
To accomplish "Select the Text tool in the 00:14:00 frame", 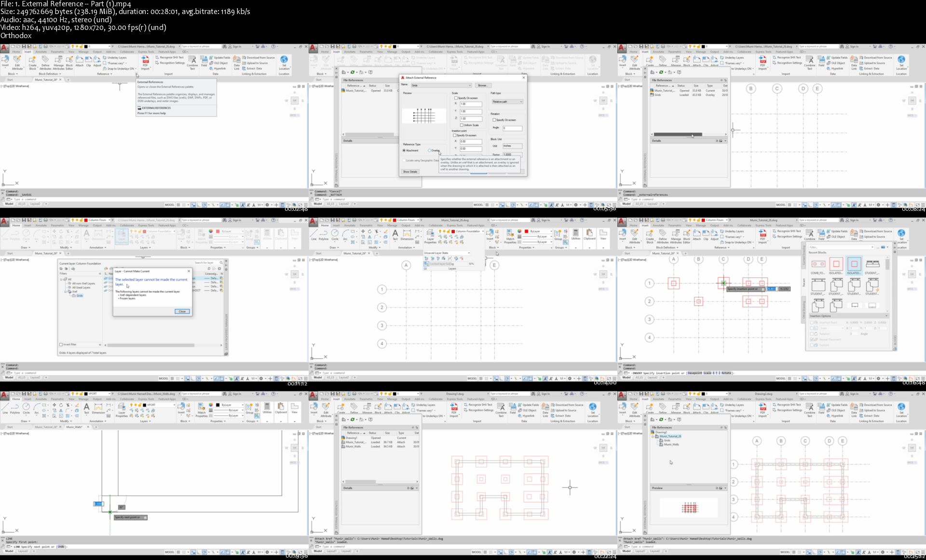I will [x=395, y=235].
